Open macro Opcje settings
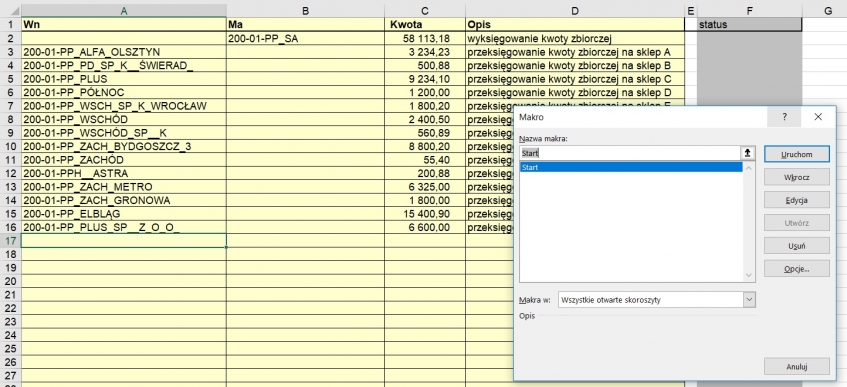The height and width of the screenshot is (387, 847). tap(796, 268)
